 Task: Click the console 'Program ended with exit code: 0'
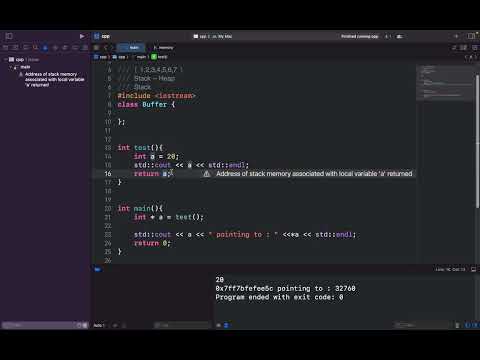pos(279,297)
